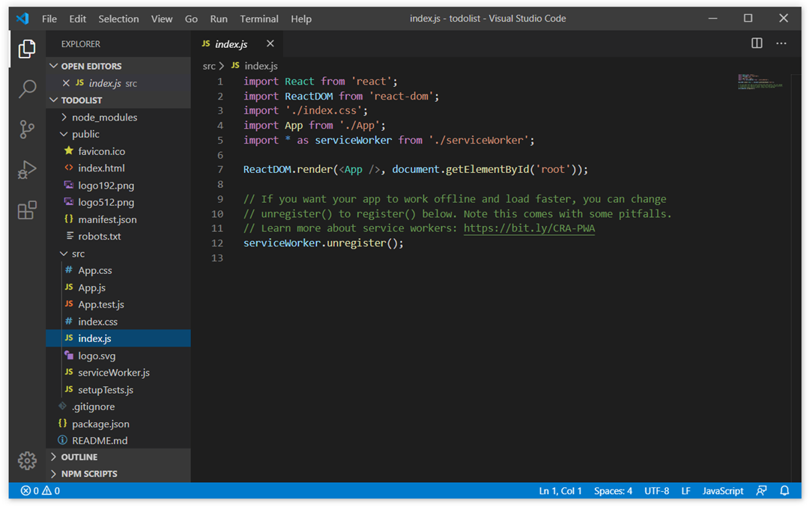
Task: Open index.css file
Action: (118, 321)
